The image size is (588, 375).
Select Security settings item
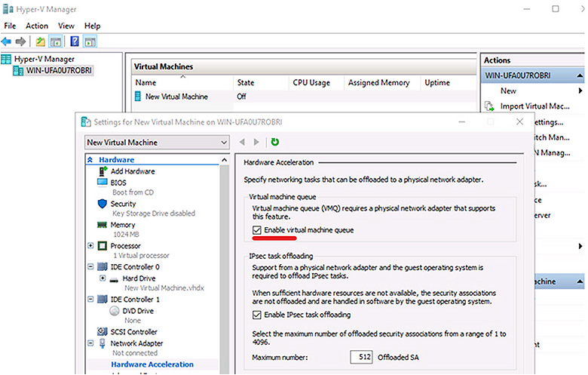123,204
